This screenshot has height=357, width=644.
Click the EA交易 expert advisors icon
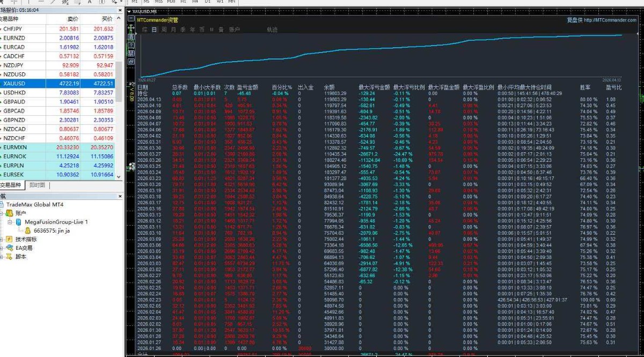point(9,248)
